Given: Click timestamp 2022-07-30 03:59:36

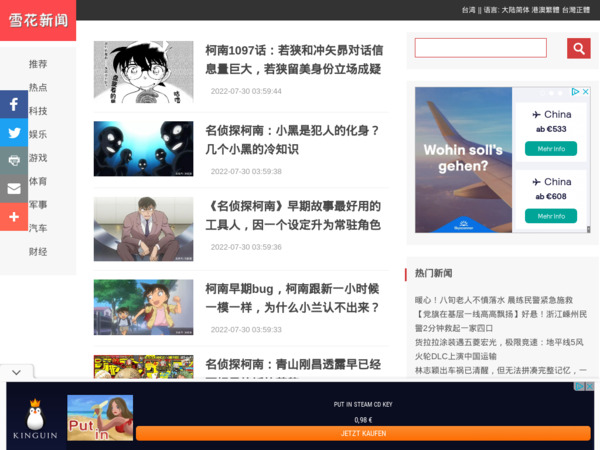Looking at the screenshot, I should click(246, 247).
